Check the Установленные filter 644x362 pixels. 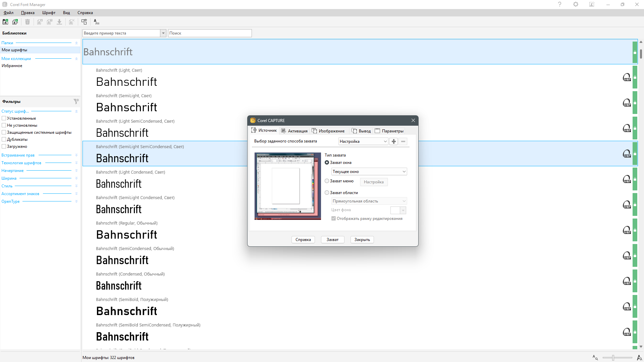tap(4, 118)
